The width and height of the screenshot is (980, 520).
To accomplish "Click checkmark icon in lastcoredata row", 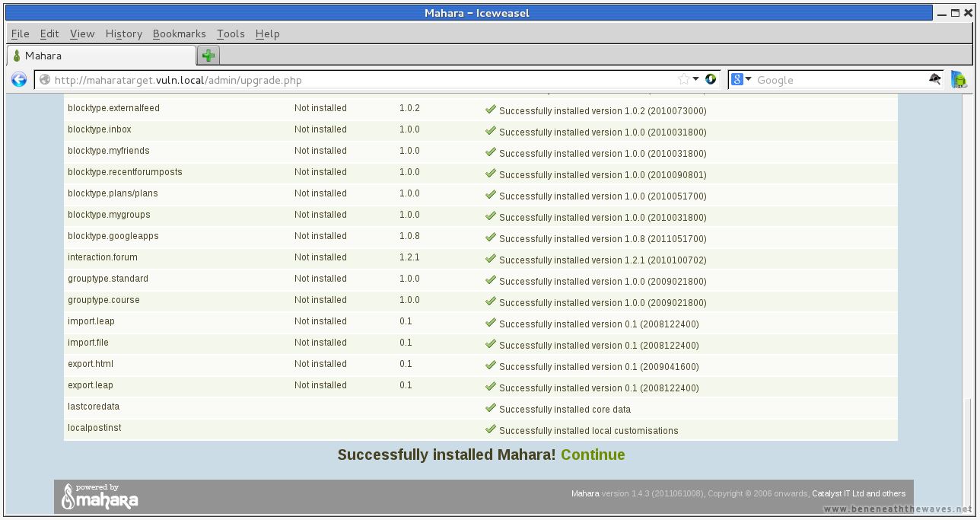I will pos(490,408).
